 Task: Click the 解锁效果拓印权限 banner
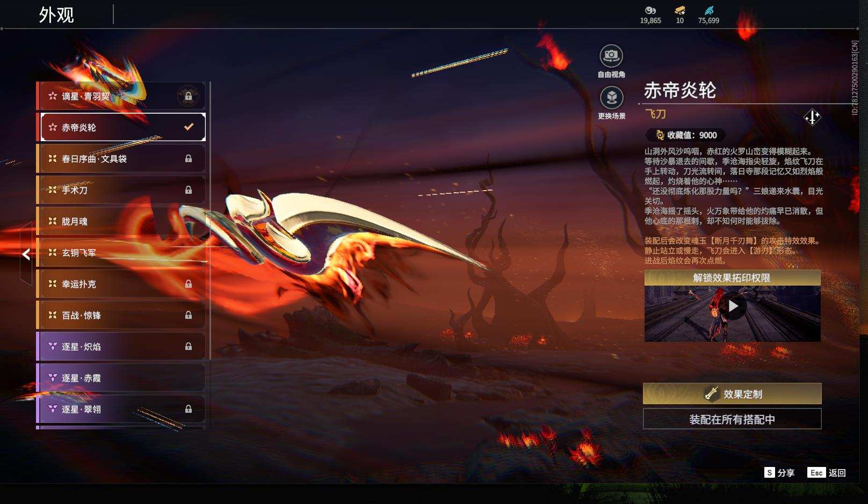[732, 277]
